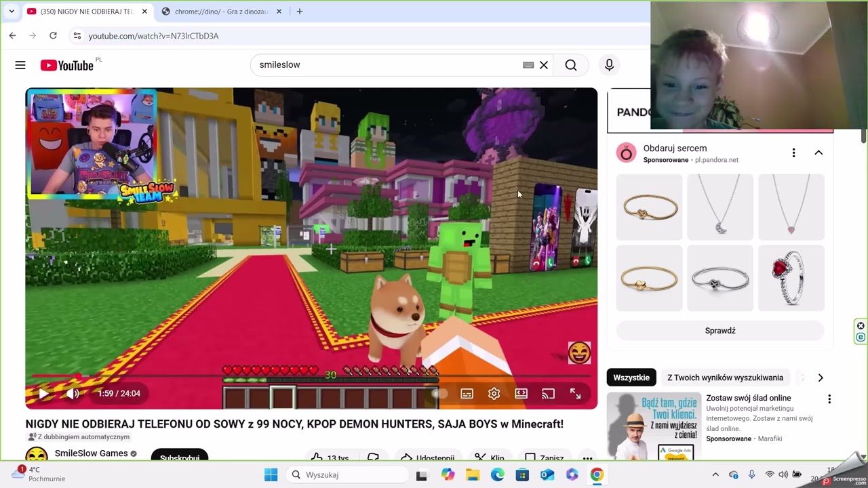View the gold heart-clasp bracelet product

click(650, 279)
